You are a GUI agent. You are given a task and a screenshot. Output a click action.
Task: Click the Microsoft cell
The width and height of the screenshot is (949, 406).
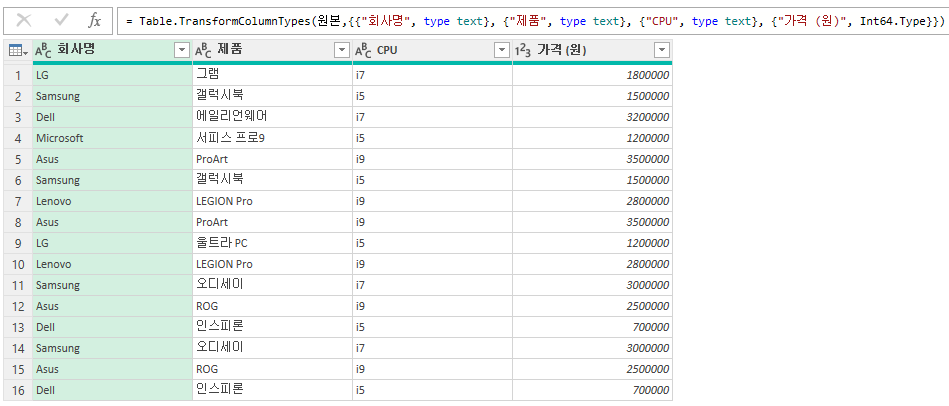113,138
